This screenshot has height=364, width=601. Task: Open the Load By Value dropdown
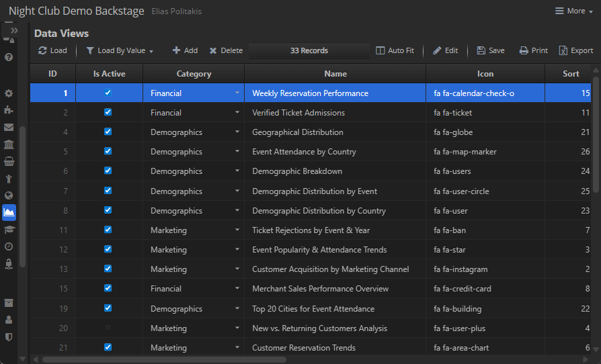point(120,51)
